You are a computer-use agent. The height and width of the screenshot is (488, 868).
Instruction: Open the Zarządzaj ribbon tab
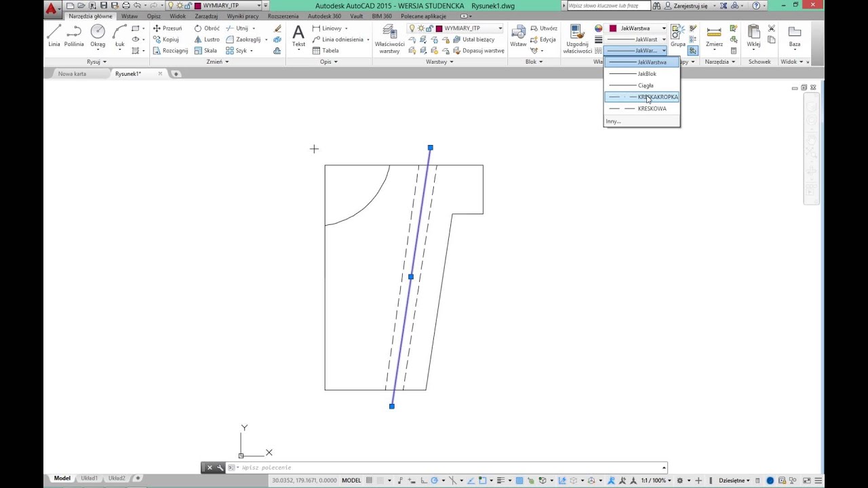[207, 16]
